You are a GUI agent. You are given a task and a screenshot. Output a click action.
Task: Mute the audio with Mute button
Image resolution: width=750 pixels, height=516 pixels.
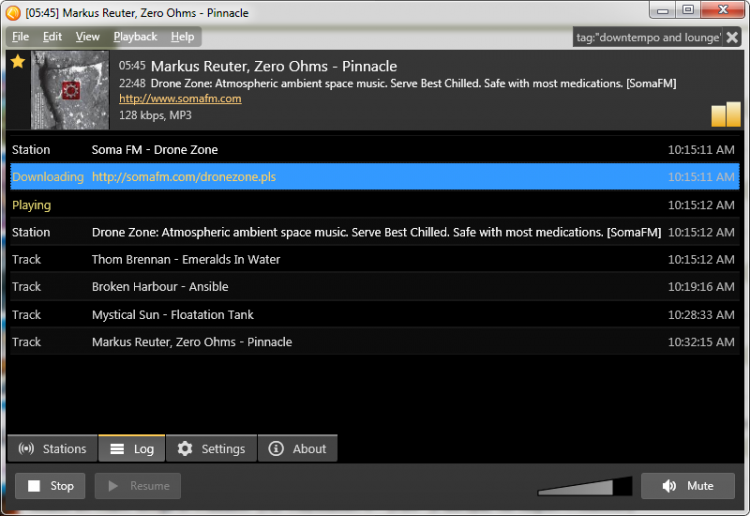pyautogui.click(x=688, y=486)
